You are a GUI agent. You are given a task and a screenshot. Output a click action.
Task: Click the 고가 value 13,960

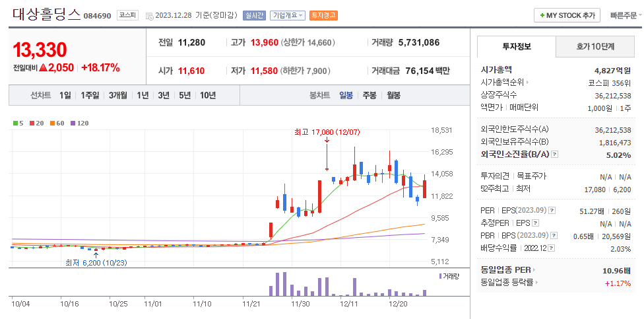click(x=265, y=42)
